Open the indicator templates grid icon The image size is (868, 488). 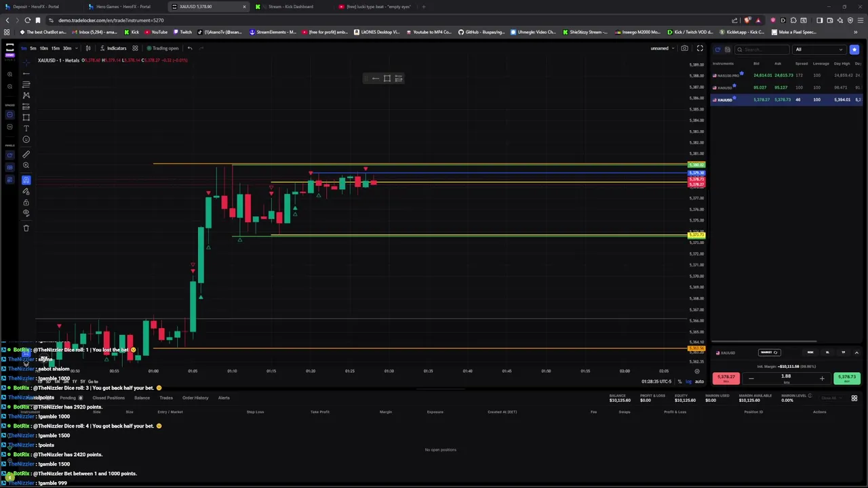135,48
